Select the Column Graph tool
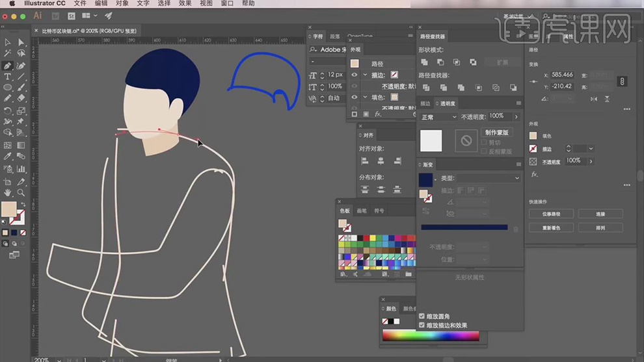Image resolution: width=644 pixels, height=362 pixels. [21, 169]
